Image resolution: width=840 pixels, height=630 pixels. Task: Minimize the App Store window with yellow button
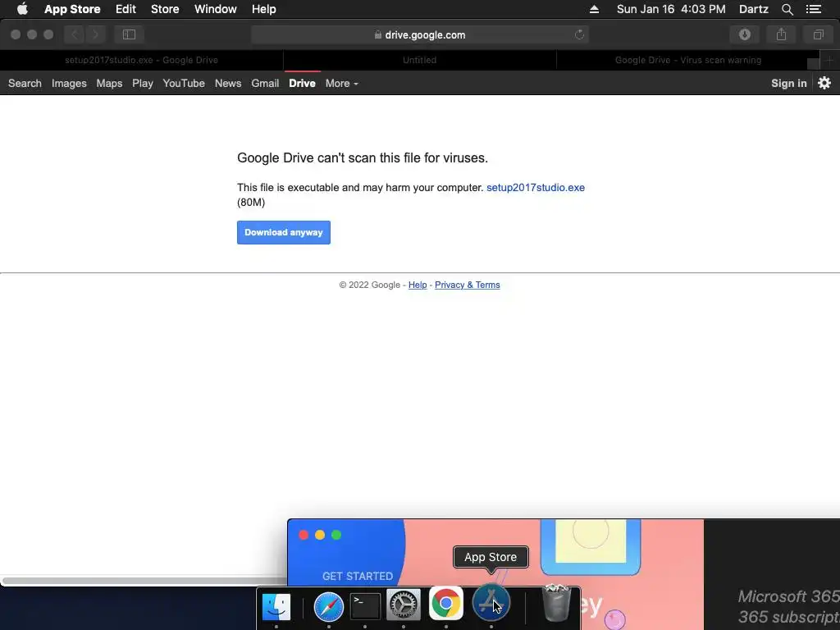click(x=320, y=535)
